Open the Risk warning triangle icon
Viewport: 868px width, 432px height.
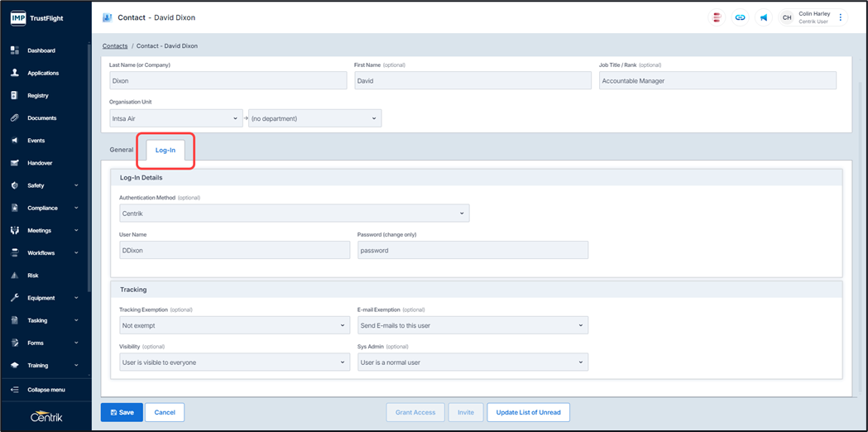pyautogui.click(x=15, y=276)
